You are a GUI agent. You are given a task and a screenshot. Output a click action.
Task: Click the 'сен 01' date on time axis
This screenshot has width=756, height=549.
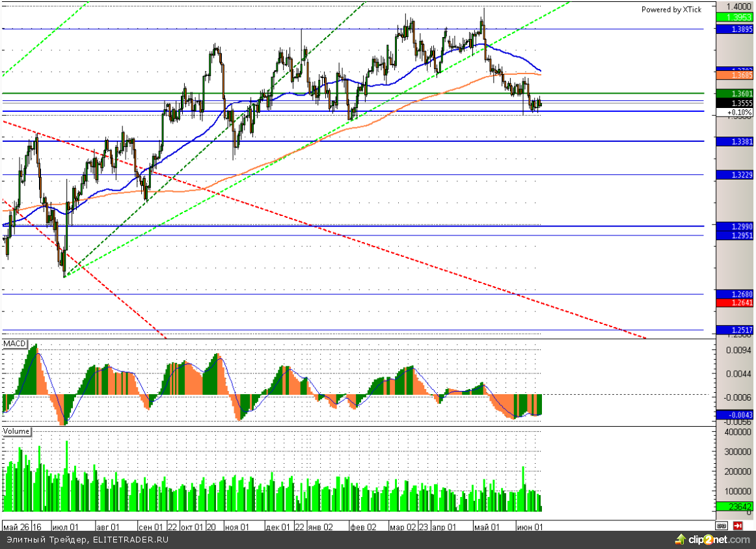[151, 526]
